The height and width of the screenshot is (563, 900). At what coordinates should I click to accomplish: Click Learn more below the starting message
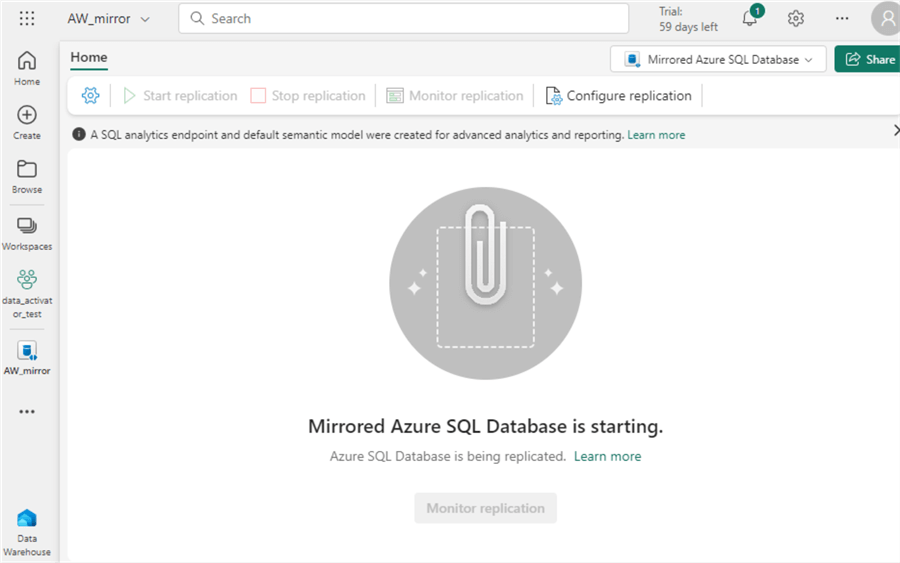(x=607, y=456)
